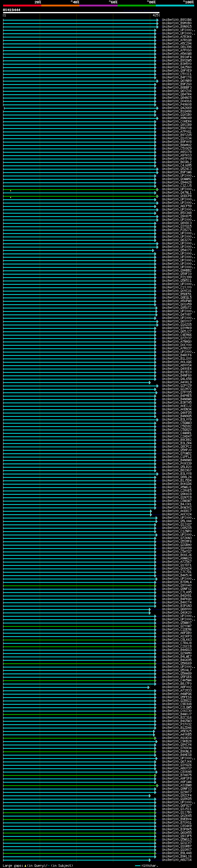Image resolution: width=197 pixels, height=868 pixels.
Task: Choose the UniRef100_C5QWW3 hit
Action: [177, 423]
